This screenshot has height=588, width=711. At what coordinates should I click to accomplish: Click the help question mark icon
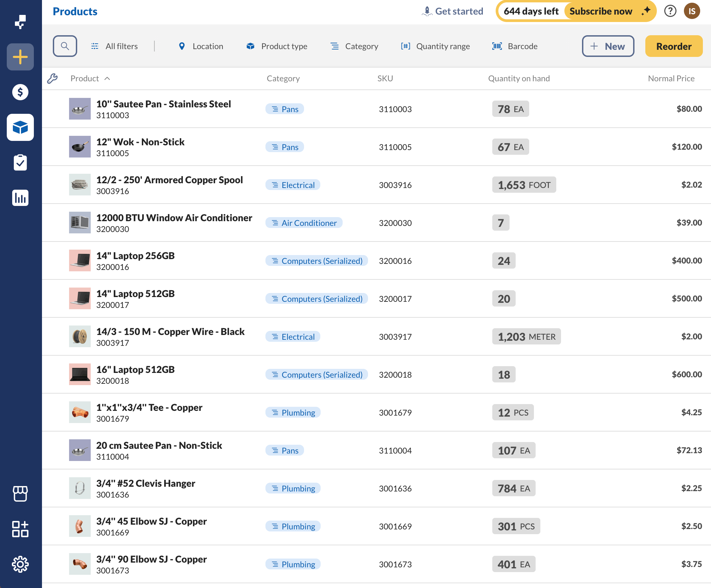pyautogui.click(x=670, y=11)
